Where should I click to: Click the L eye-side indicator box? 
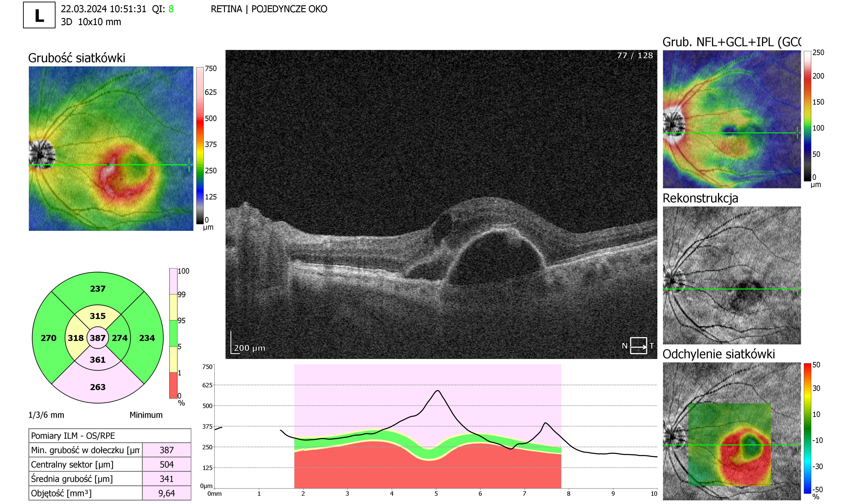[x=39, y=15]
